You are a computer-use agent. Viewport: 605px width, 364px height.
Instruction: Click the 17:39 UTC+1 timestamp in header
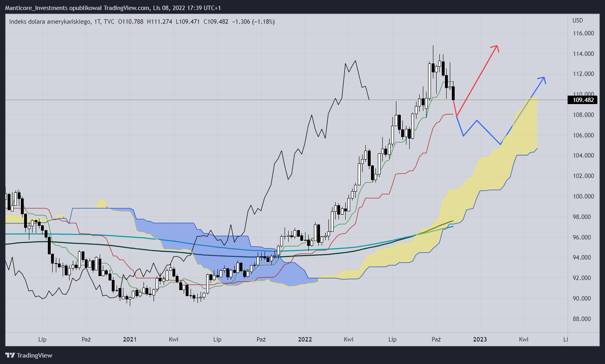tap(204, 8)
